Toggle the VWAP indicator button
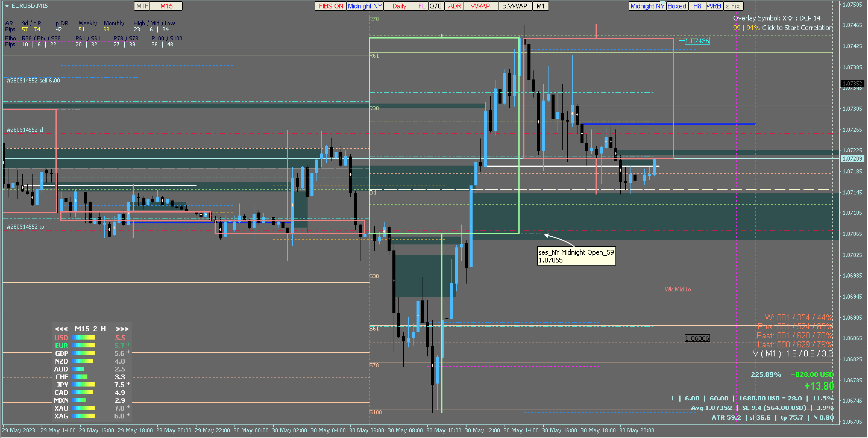868x438 pixels. point(480,6)
